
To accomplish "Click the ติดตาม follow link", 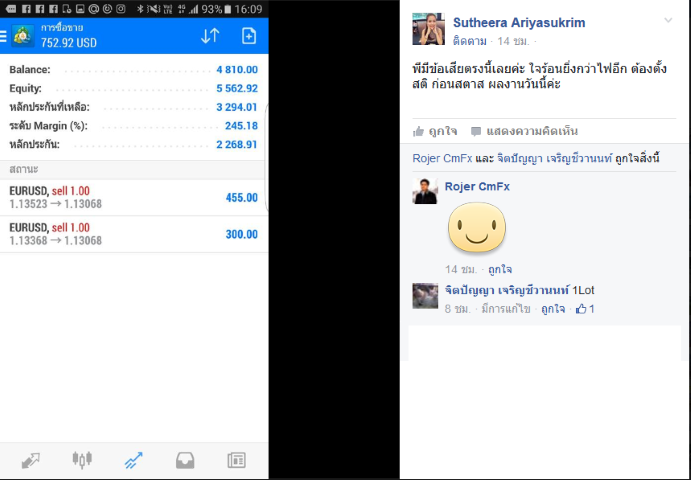I will [x=470, y=41].
